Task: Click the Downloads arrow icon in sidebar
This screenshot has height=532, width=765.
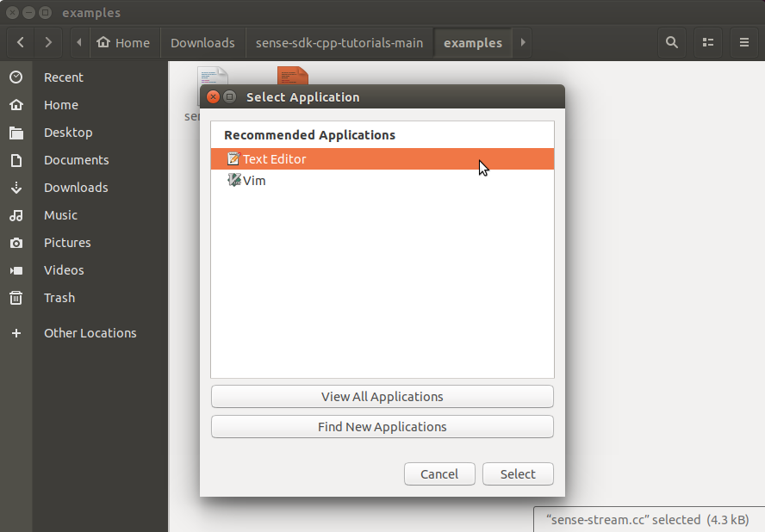Action: [x=16, y=188]
